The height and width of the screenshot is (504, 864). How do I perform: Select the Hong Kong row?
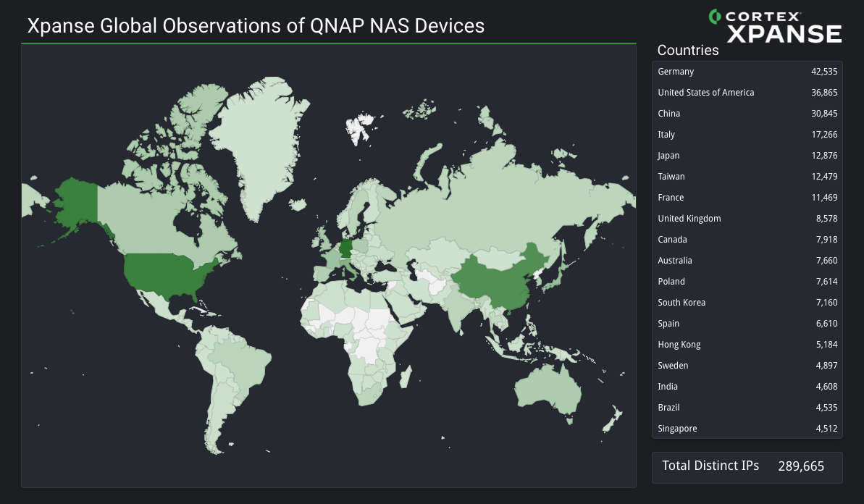[x=747, y=344]
